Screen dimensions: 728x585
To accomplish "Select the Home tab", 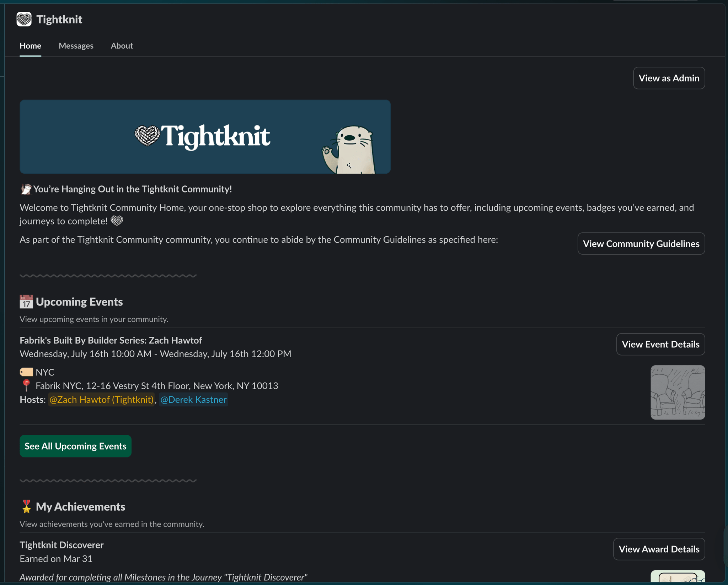I will [30, 46].
